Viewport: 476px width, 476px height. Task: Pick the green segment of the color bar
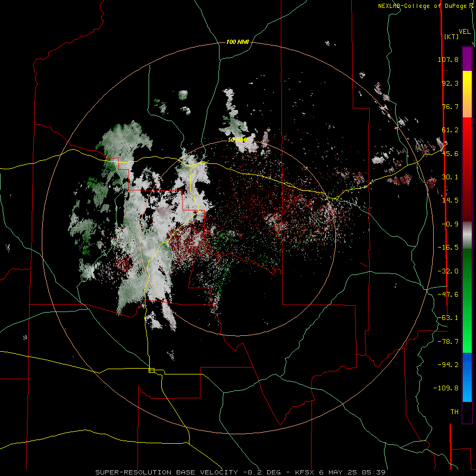467,300
